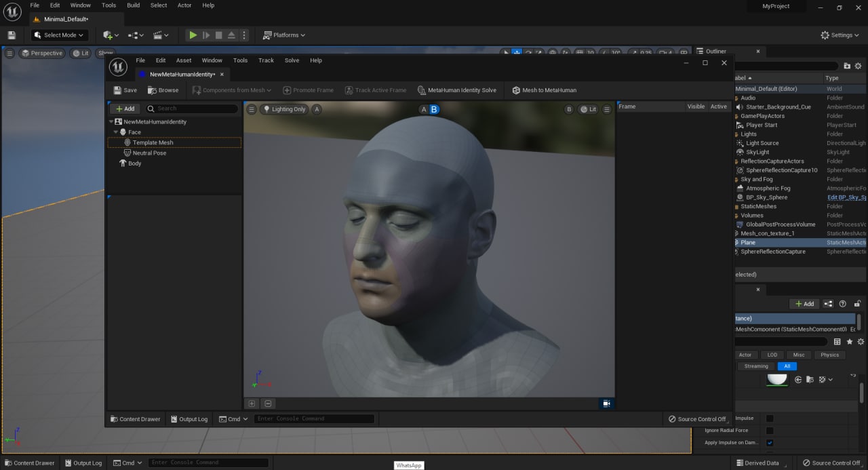Click the Outliner add folder icon
Image resolution: width=868 pixels, height=470 pixels.
tap(847, 66)
